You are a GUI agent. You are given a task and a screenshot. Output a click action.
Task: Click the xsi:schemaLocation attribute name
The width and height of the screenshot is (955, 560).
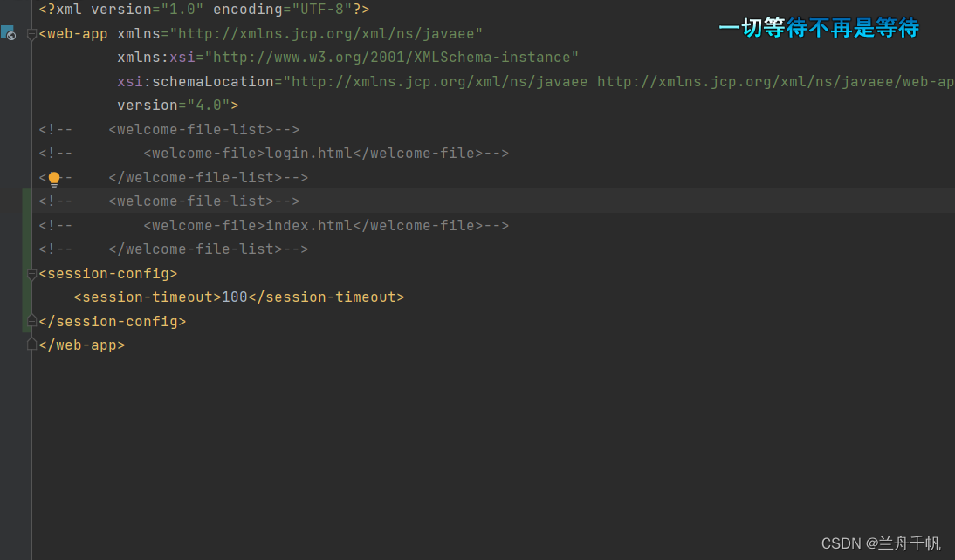tap(196, 82)
